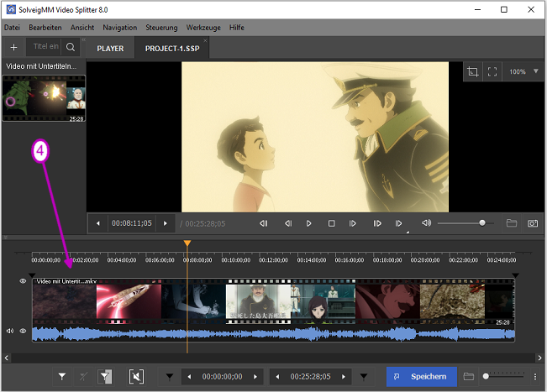Take a snapshot of the current frame
Viewport: 547px width, 392px height.
pyautogui.click(x=533, y=223)
